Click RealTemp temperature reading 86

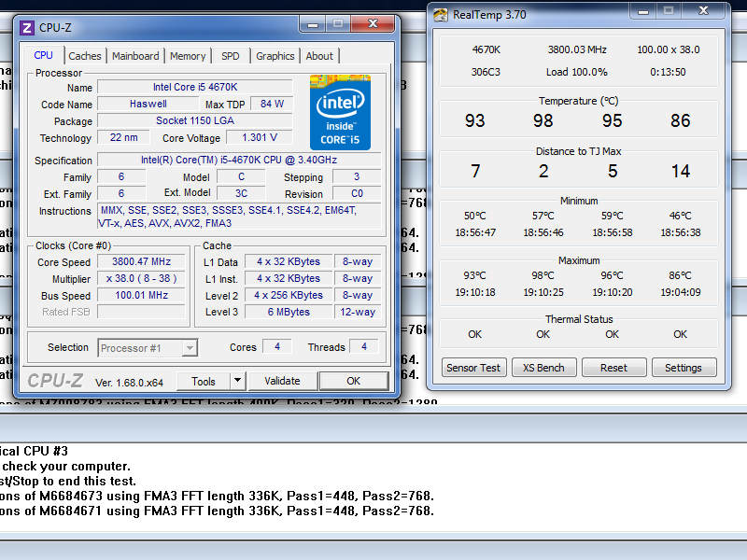(681, 121)
